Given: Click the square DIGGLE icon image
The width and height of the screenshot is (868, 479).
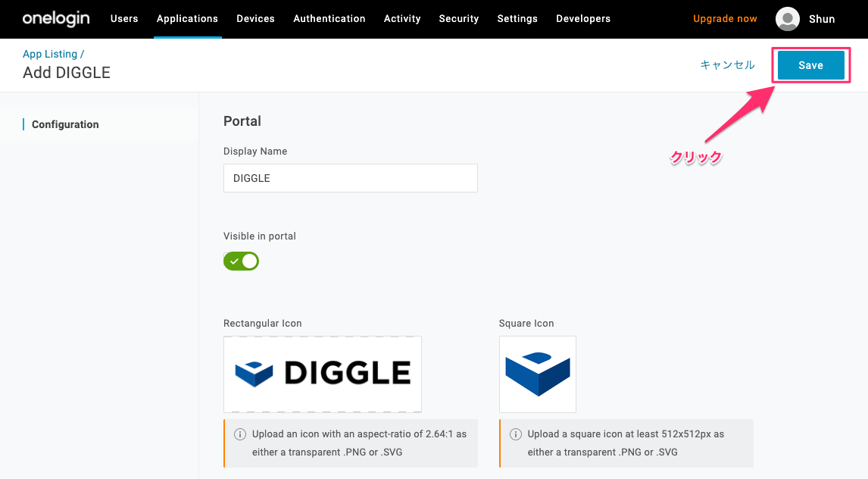Looking at the screenshot, I should 538,374.
